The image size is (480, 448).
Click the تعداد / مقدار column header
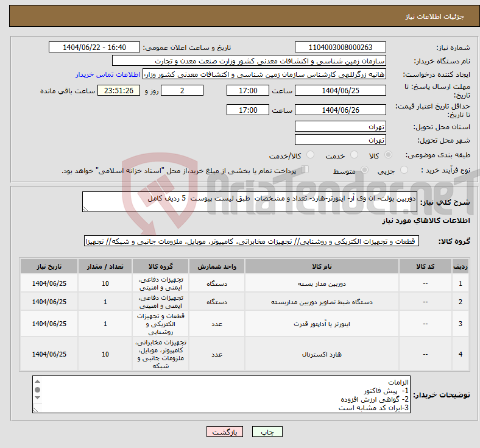tap(105, 266)
